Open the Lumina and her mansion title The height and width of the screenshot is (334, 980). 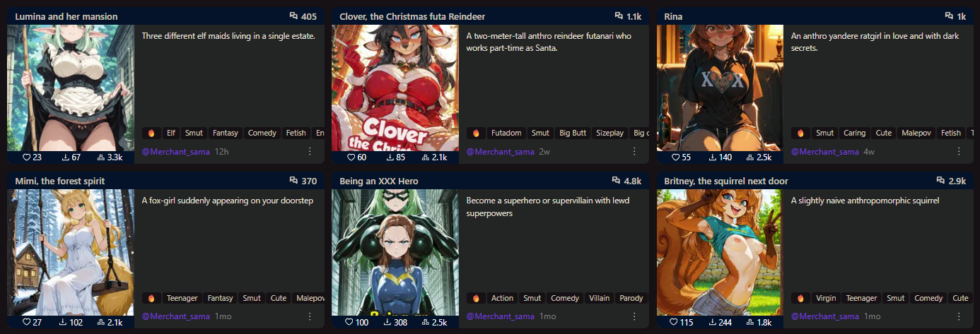click(x=66, y=16)
